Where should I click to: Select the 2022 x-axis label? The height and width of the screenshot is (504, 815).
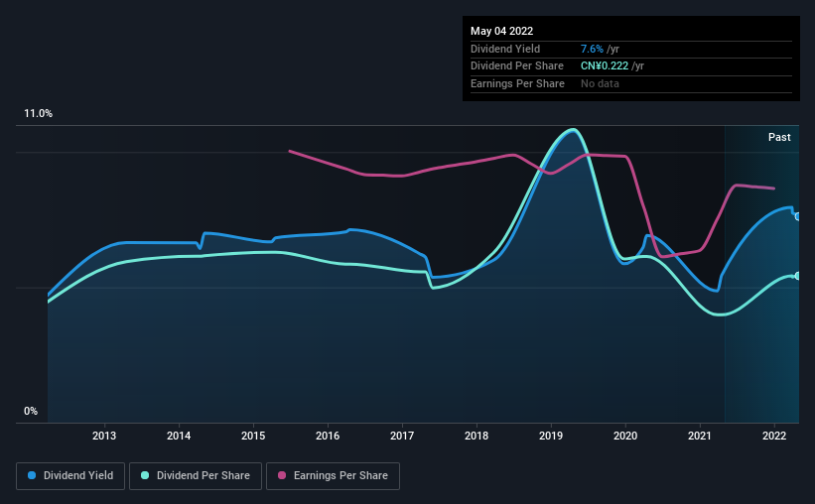[774, 436]
